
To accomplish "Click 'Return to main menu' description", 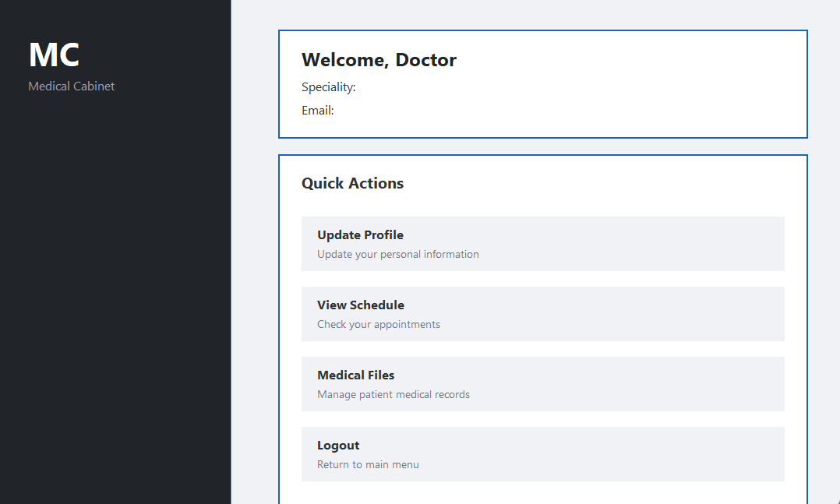I will pos(368,465).
